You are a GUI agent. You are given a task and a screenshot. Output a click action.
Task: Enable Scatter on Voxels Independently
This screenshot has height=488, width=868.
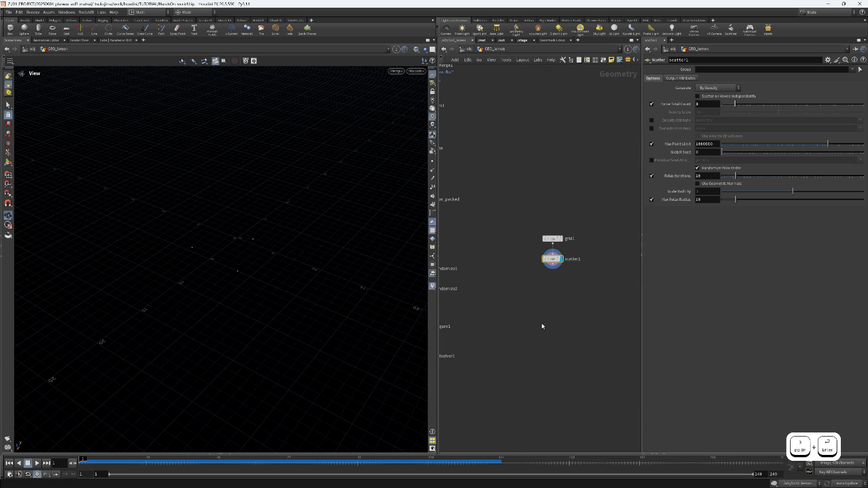[697, 96]
